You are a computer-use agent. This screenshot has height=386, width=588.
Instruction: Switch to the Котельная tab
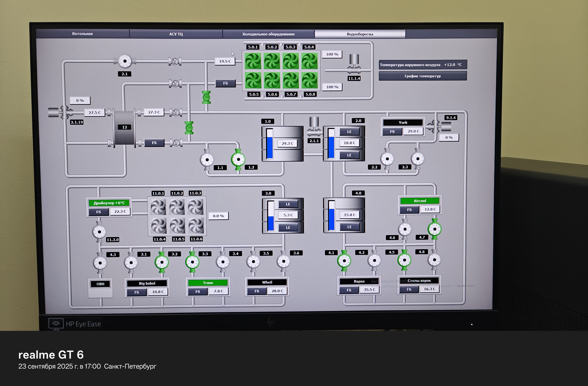point(83,34)
